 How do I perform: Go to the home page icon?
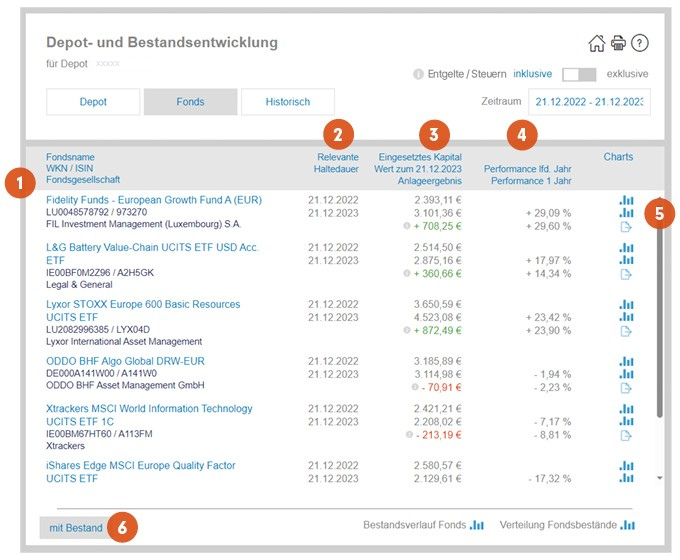pyautogui.click(x=596, y=43)
